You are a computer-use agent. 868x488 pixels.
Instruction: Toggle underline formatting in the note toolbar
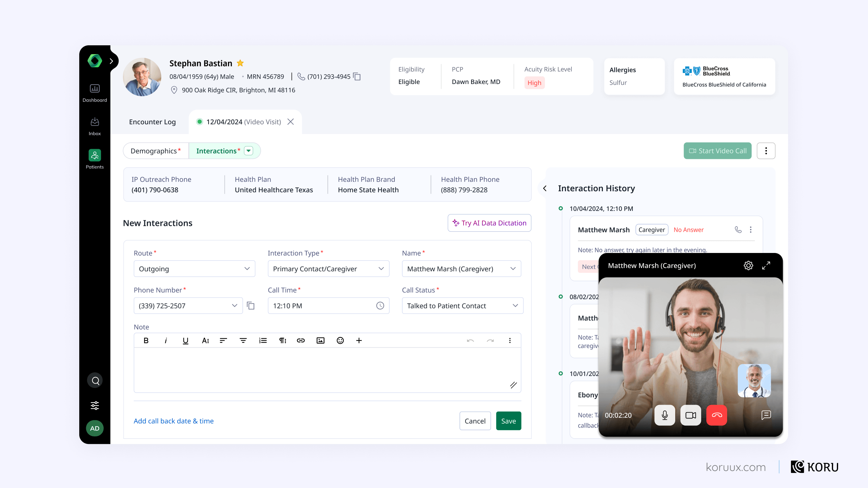185,340
